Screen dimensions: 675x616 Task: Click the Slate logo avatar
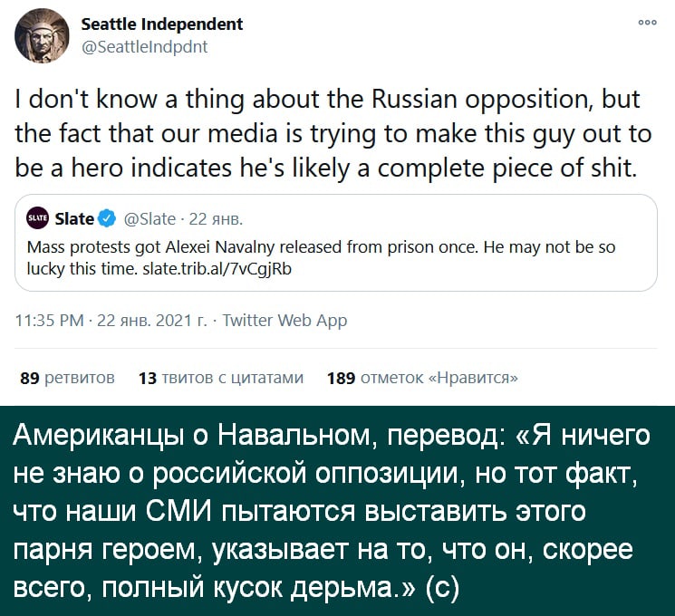click(38, 218)
